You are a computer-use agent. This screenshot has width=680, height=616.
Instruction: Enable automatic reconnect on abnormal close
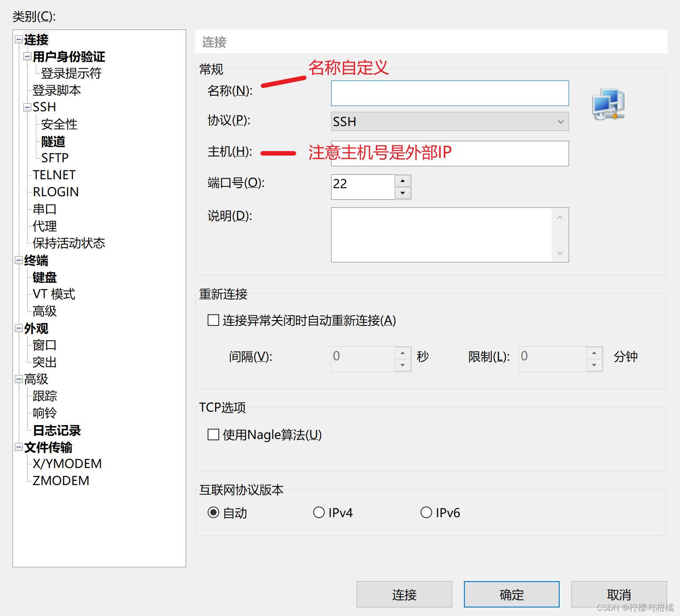coord(213,321)
